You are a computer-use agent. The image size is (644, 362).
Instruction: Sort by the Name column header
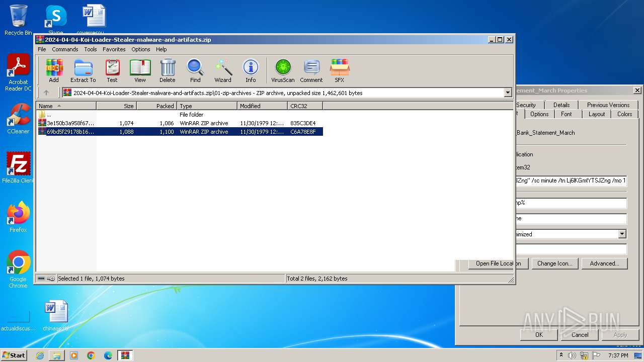pyautogui.click(x=66, y=106)
